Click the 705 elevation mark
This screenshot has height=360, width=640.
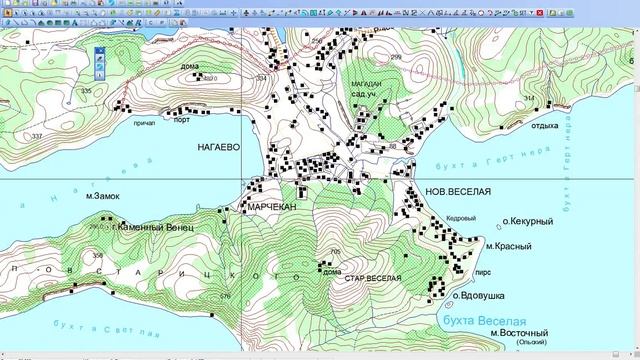(335, 252)
